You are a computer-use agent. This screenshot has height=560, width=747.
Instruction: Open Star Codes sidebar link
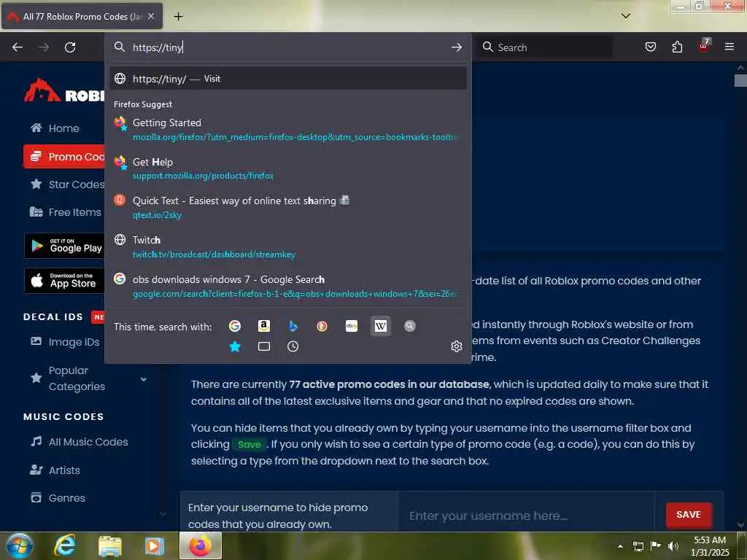coord(67,184)
